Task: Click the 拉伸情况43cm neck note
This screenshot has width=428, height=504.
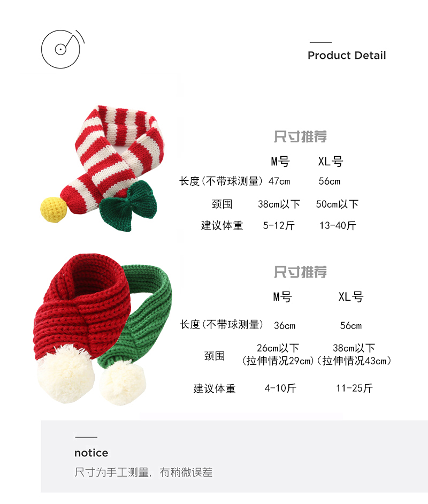Action: tap(354, 361)
